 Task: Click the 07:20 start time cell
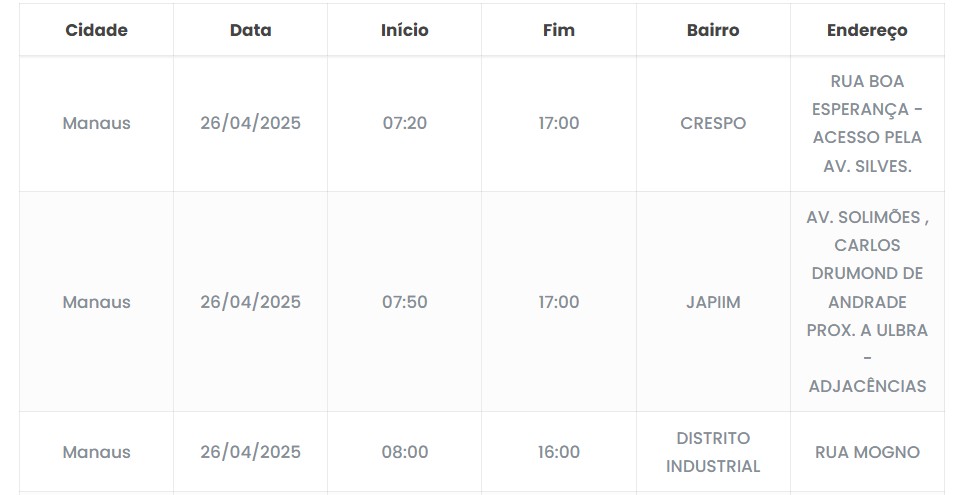point(404,124)
